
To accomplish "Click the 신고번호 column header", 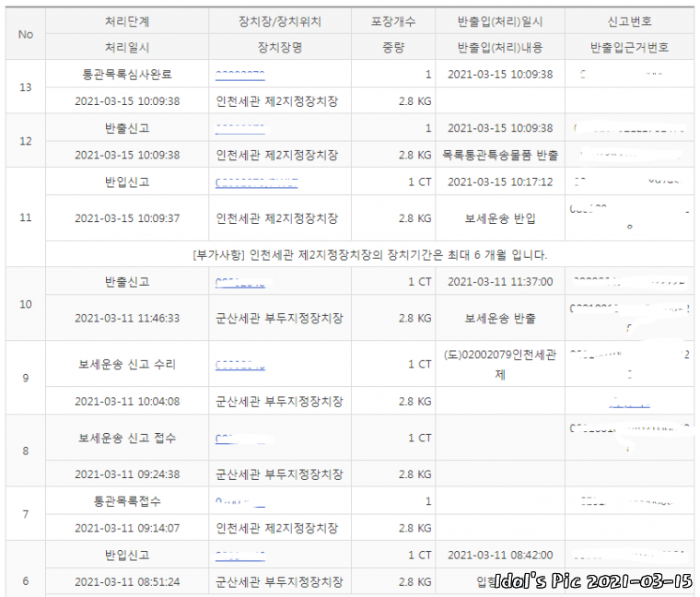I will [629, 20].
